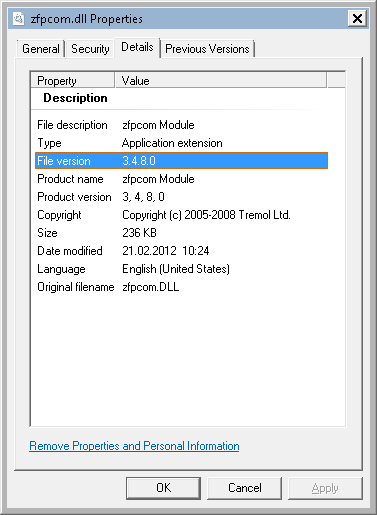Click the zfpcom.dll file icon in the title bar
The height and width of the screenshot is (515, 377).
pos(19,19)
